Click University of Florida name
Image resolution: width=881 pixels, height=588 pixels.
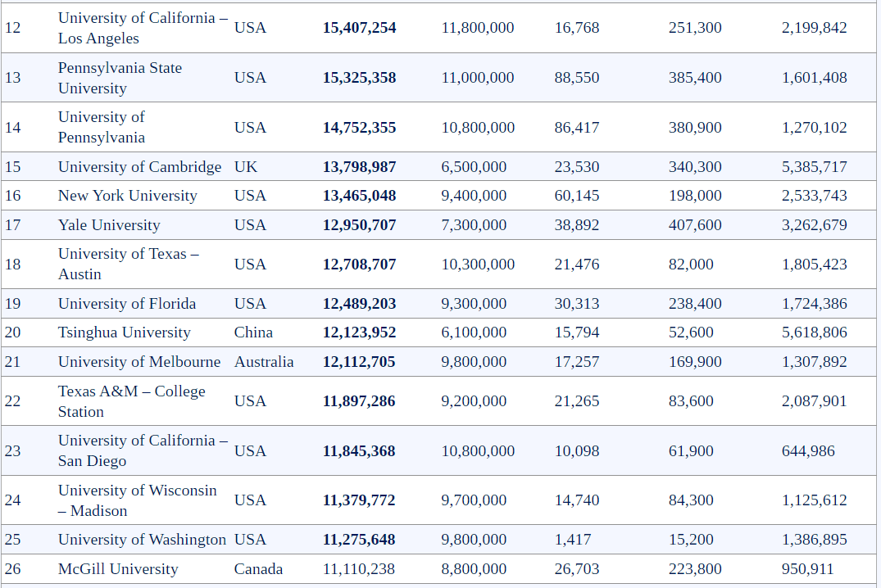127,304
